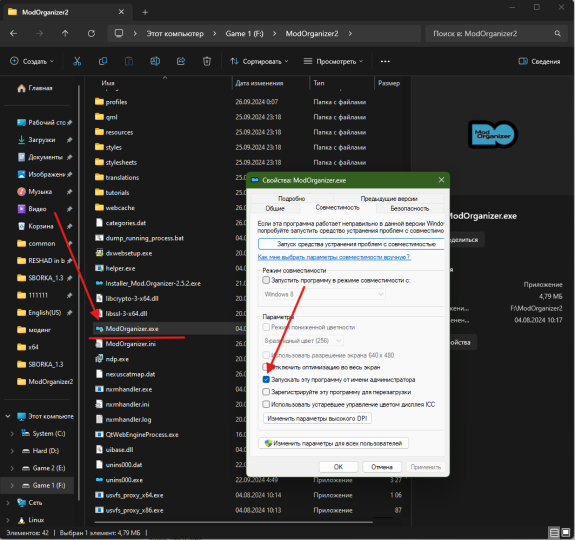The height and width of the screenshot is (540, 575).
Task: Expand the System (C:) drive node
Action: click(x=12, y=434)
